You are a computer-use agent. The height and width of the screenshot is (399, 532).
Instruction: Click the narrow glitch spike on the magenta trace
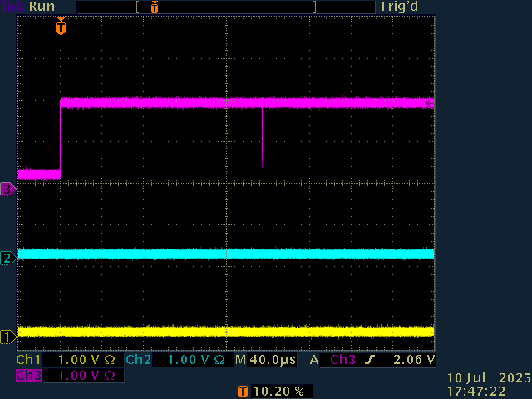click(x=262, y=137)
